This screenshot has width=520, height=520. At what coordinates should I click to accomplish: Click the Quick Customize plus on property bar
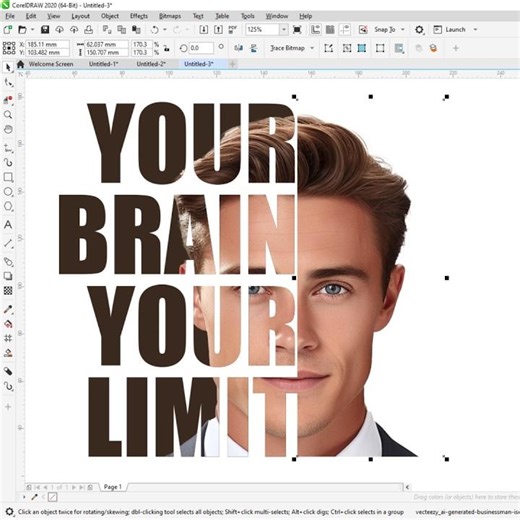[456, 48]
